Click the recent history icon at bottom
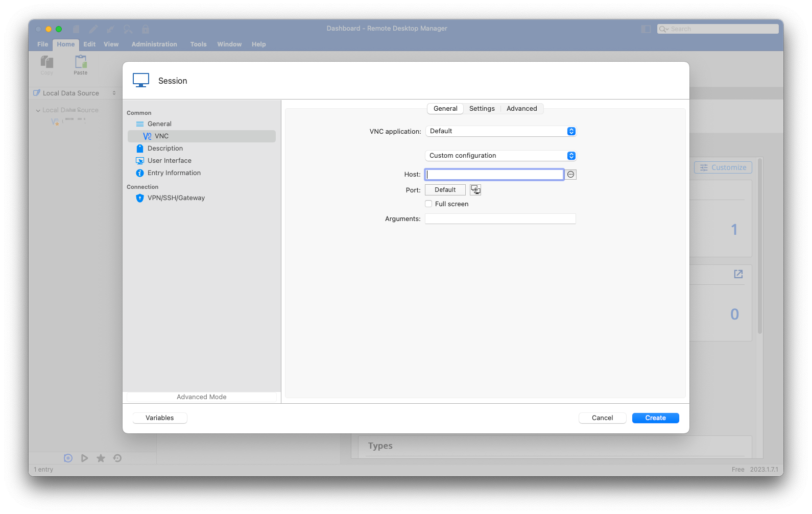The image size is (812, 514). pos(117,458)
